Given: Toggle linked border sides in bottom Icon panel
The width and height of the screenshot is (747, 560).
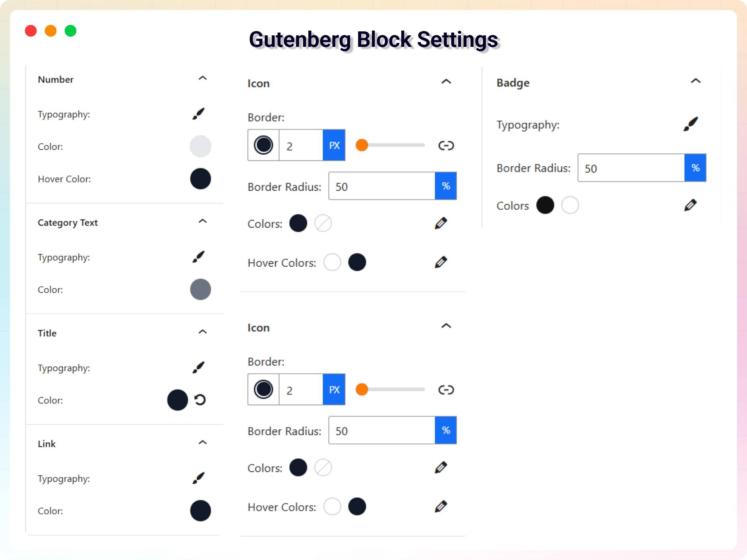Looking at the screenshot, I should [x=446, y=390].
